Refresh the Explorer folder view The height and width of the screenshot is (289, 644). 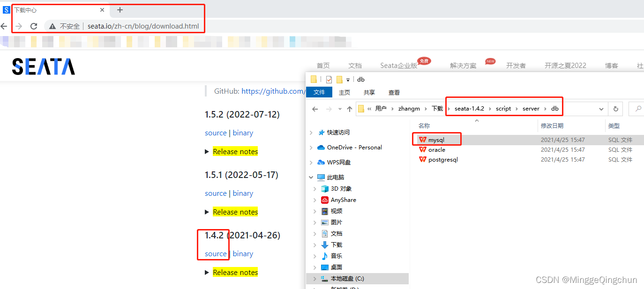(616, 109)
